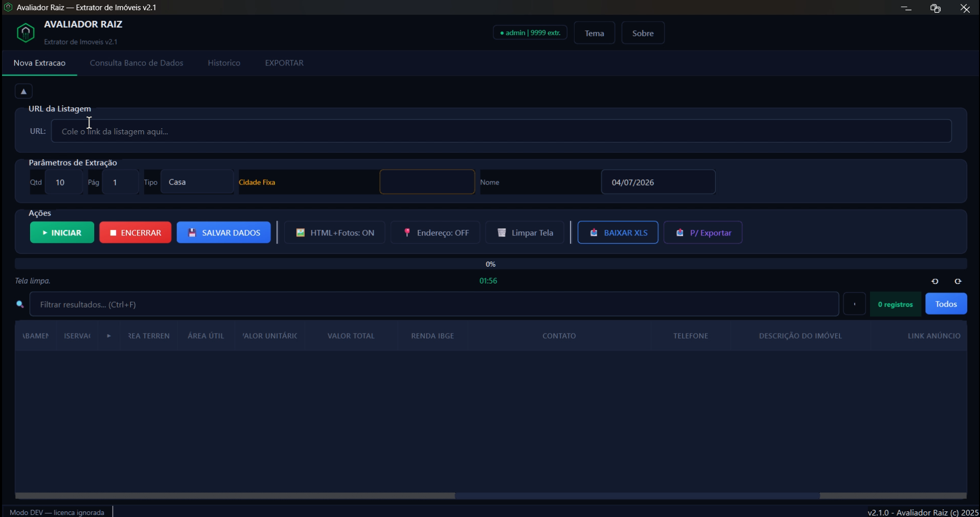Click the 0% progress bar
The image size is (980, 517).
tap(491, 264)
